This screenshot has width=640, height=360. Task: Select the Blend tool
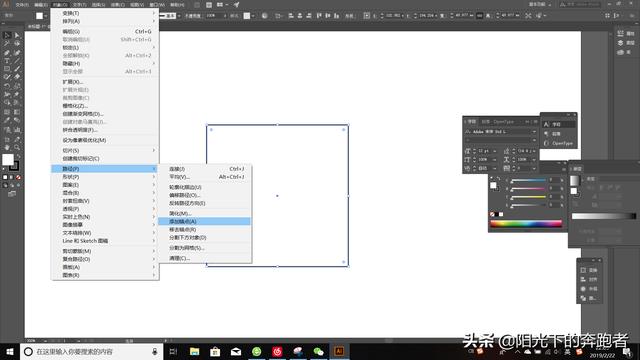coord(17,120)
